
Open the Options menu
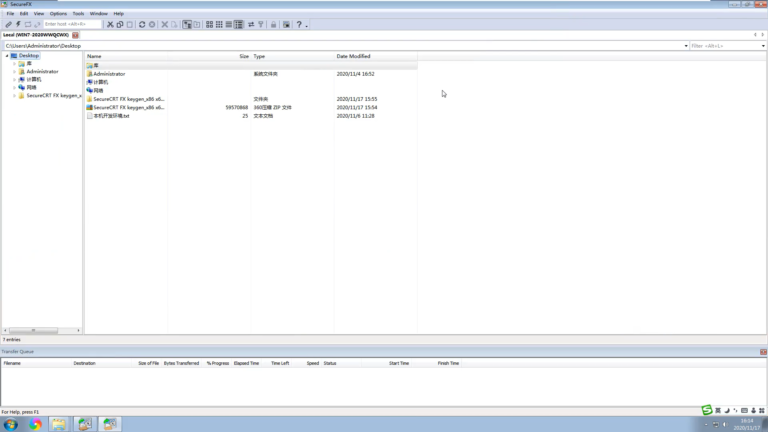pos(58,14)
